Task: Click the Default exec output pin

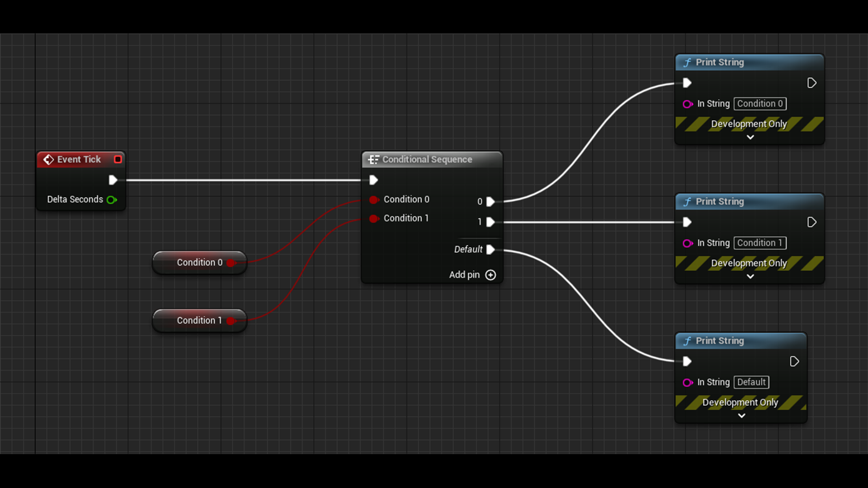Action: 491,249
